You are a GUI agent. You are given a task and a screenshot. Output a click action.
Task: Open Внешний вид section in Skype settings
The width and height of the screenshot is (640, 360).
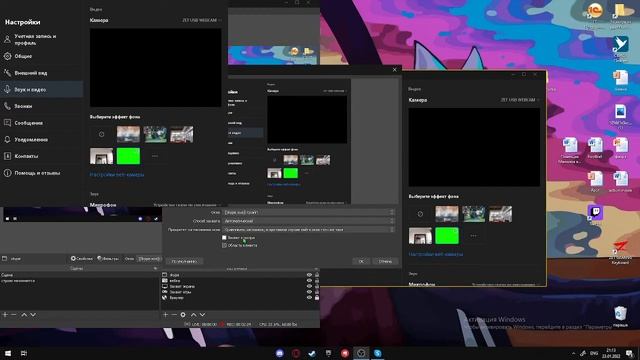pyautogui.click(x=42, y=73)
